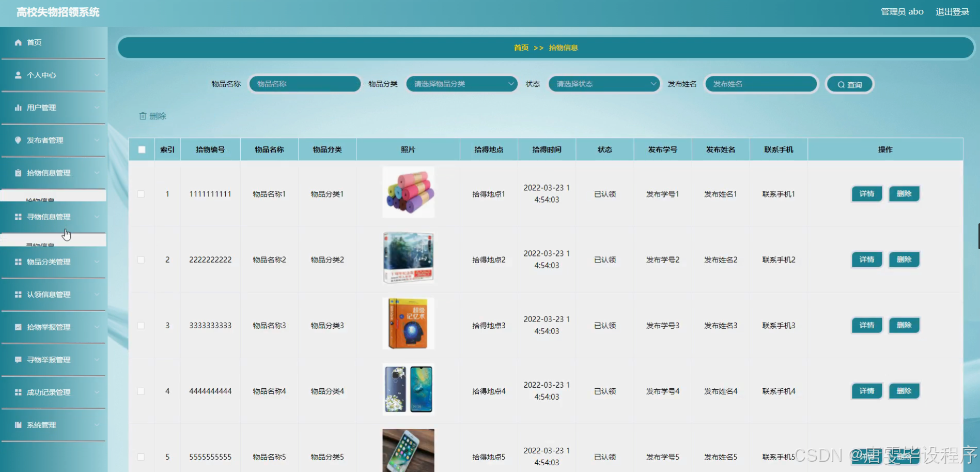Open 详情 for 物品名称2 row
This screenshot has width=980, height=472.
pyautogui.click(x=867, y=260)
